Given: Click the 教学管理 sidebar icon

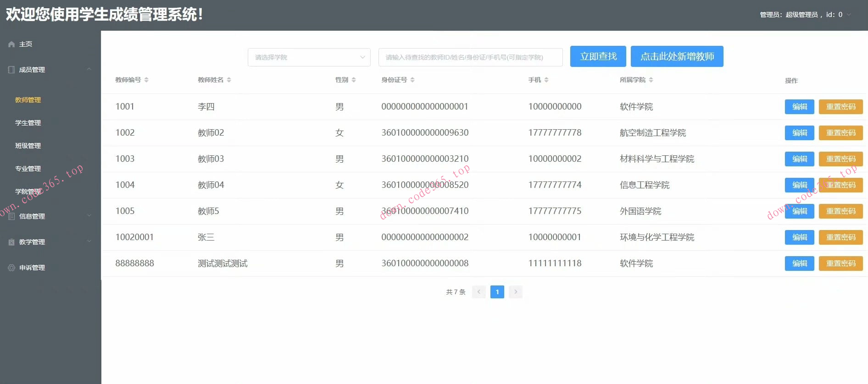Looking at the screenshot, I should click(x=11, y=242).
